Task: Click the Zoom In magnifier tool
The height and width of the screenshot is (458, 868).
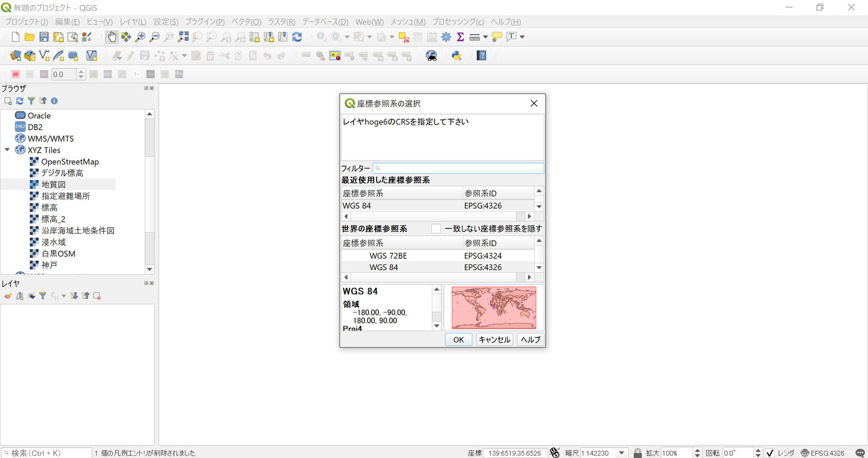Action: pos(140,37)
